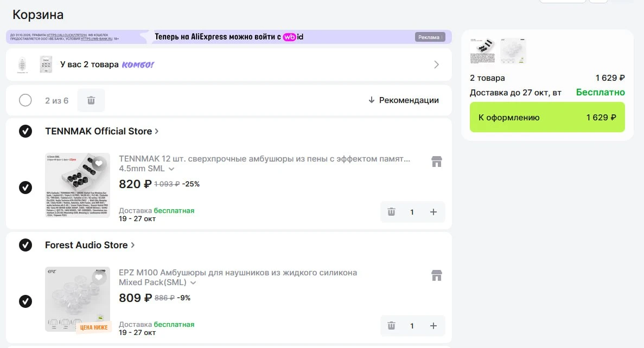
Task: Click the '2 из 6' selection counter
Action: [x=56, y=100]
